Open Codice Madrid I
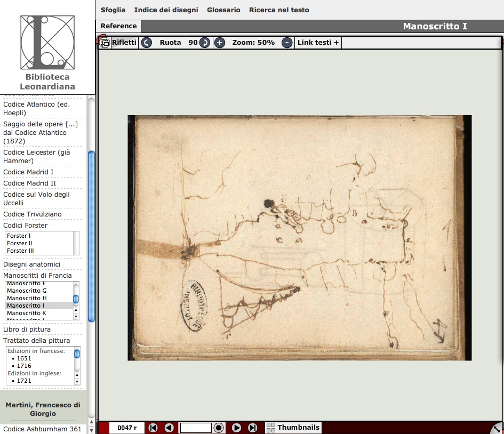 28,172
